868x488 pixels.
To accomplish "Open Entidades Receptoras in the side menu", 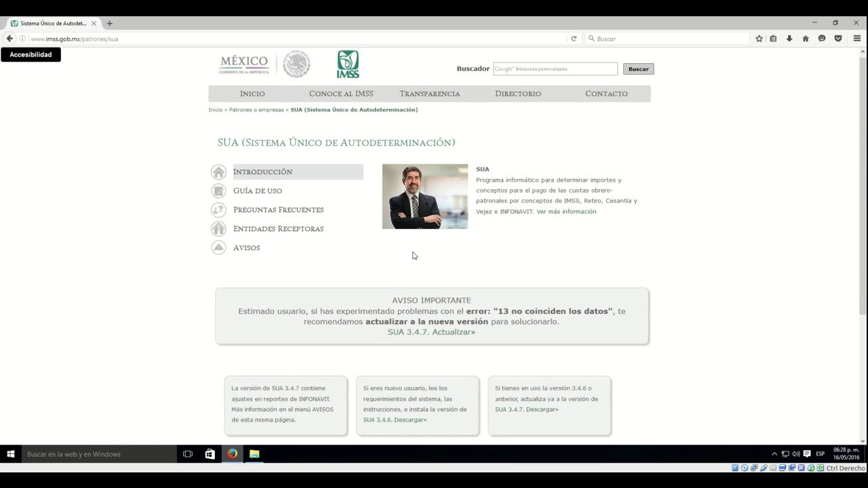I will [x=279, y=229].
